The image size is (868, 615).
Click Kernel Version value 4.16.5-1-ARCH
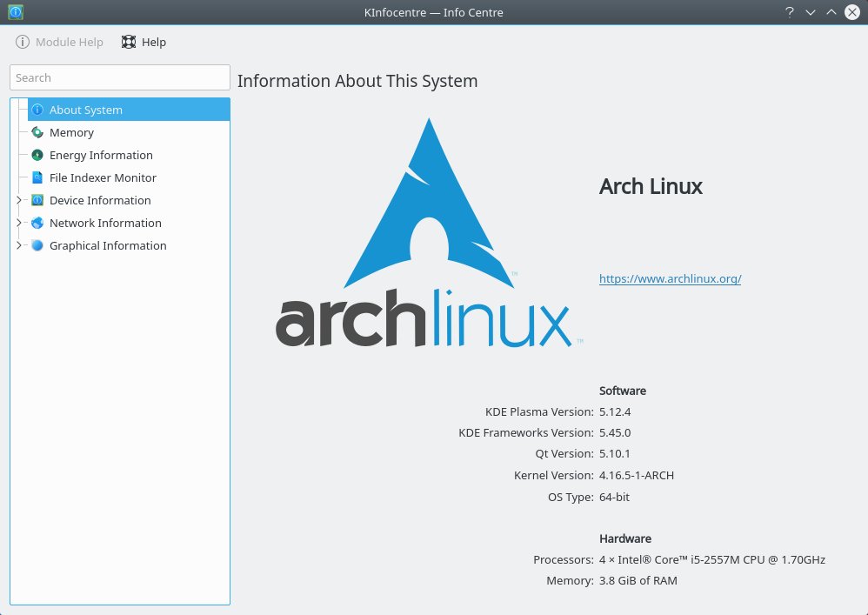[x=637, y=476]
